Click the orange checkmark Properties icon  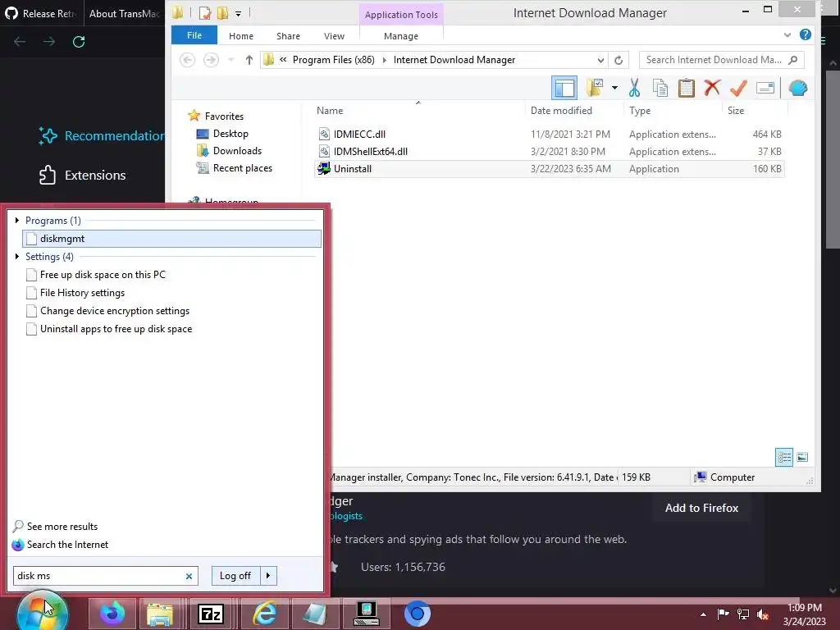(738, 87)
